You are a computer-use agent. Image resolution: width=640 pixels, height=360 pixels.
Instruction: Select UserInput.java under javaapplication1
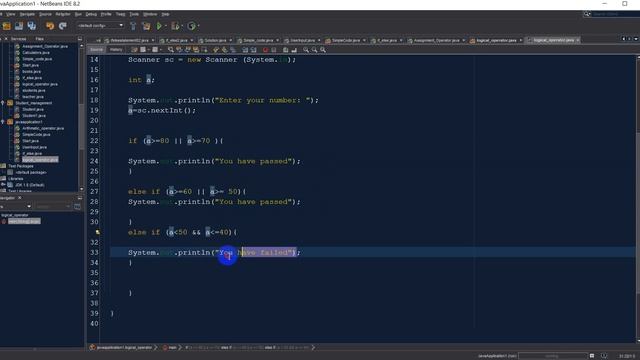click(34, 147)
